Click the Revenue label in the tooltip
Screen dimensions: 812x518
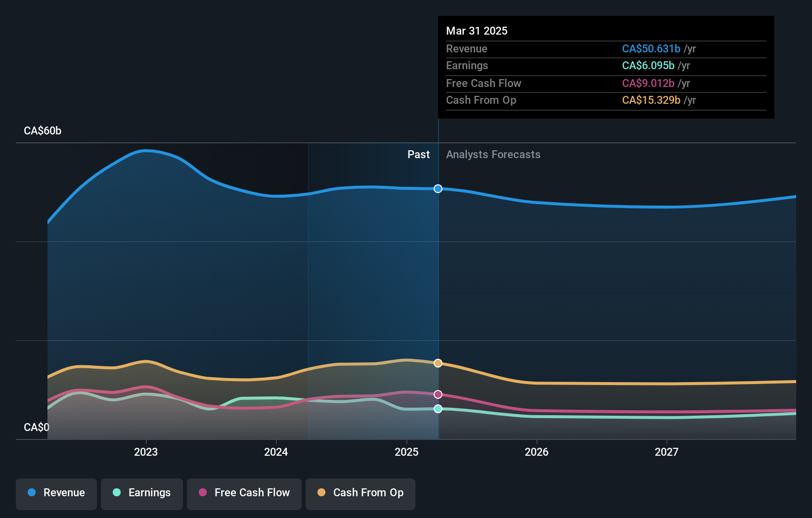coord(467,49)
